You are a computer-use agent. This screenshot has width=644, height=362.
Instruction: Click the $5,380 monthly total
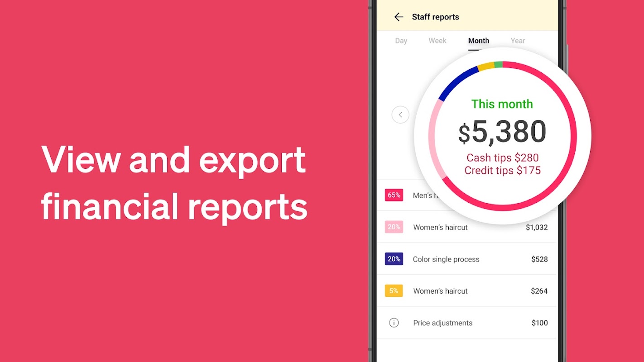(502, 132)
